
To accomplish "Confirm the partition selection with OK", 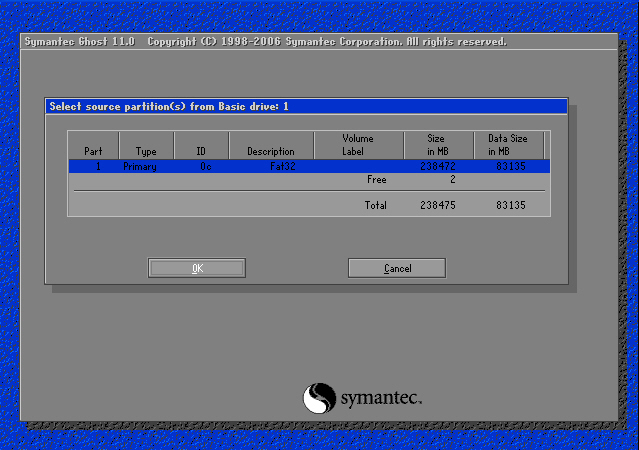I will (x=197, y=268).
